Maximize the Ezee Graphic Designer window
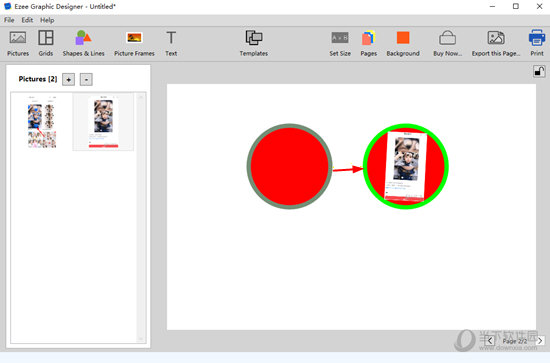This screenshot has width=550, height=363. tap(516, 6)
